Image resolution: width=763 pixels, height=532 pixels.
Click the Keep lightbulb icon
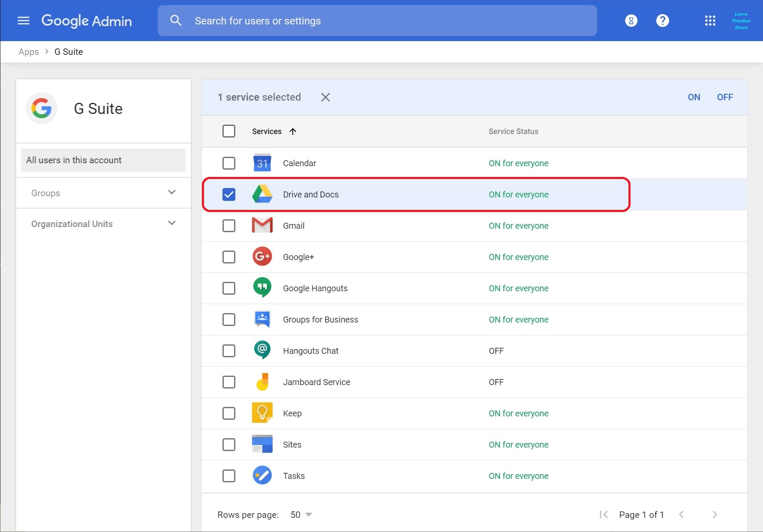(262, 413)
